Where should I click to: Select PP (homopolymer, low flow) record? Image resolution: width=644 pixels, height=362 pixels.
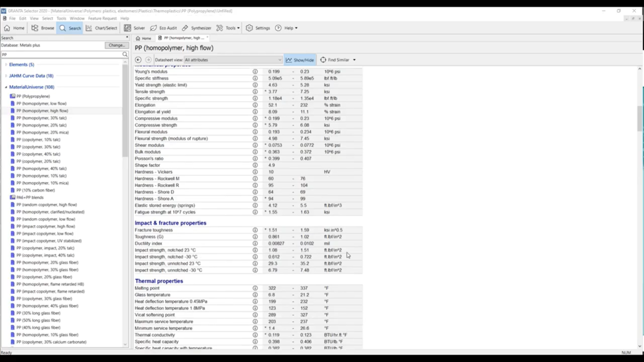click(41, 104)
